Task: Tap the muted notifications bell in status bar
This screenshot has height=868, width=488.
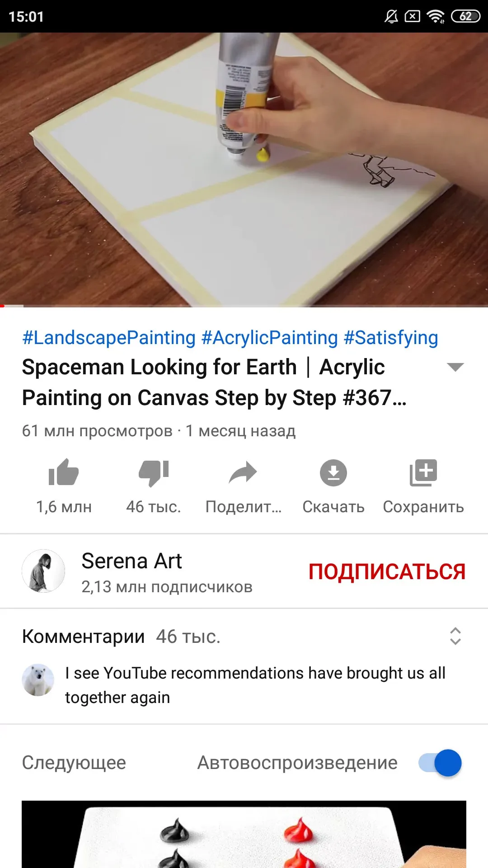Action: 391,17
